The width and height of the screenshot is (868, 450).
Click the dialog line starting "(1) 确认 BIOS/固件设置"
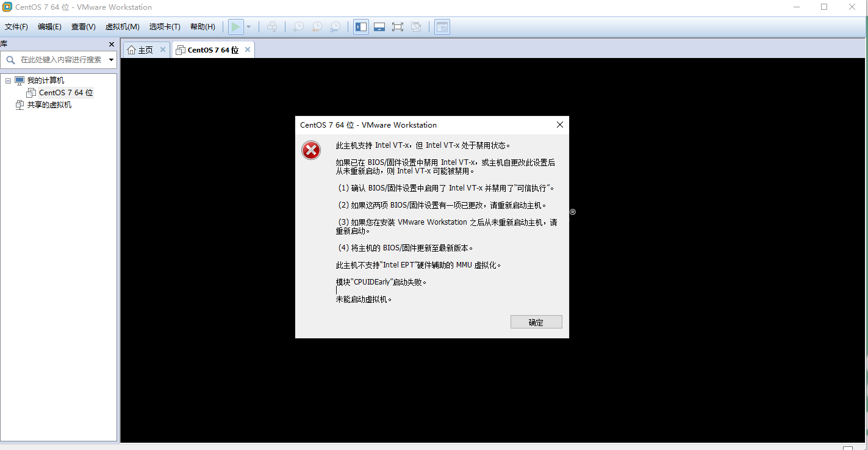click(446, 188)
